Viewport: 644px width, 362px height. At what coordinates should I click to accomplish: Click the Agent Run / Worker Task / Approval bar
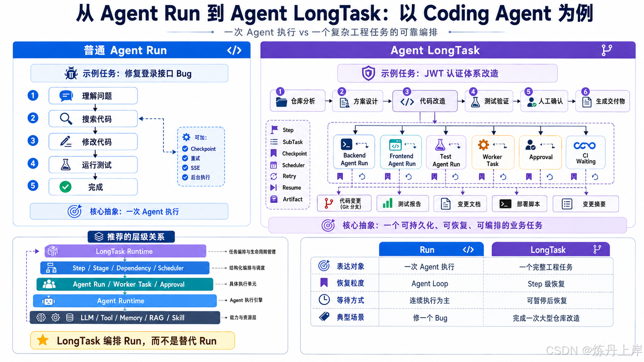pos(125,284)
